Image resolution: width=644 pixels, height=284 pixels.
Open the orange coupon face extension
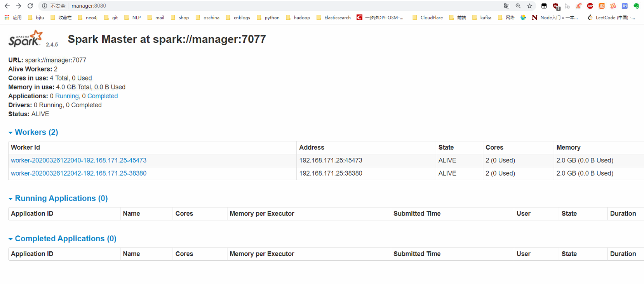pos(602,6)
